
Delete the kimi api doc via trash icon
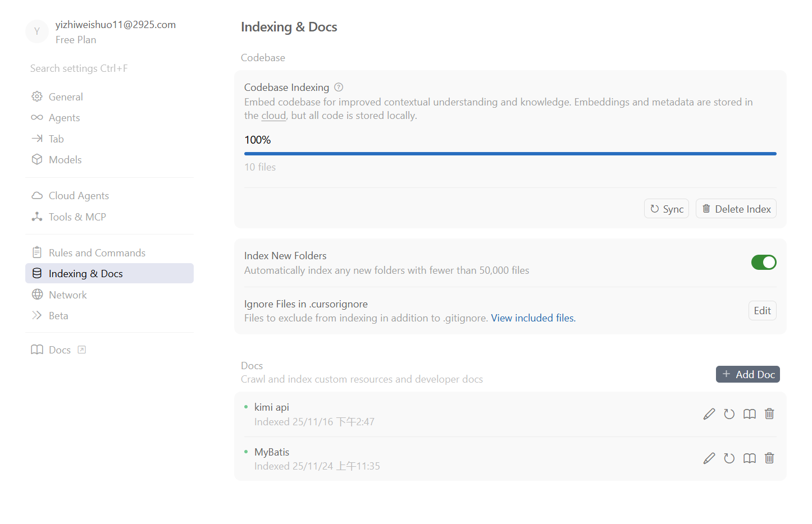[x=769, y=414]
